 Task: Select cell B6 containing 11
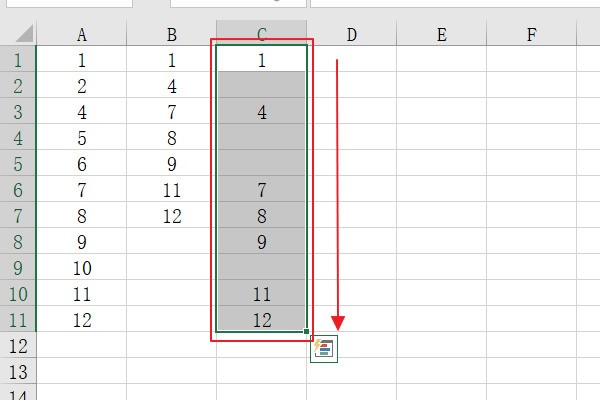pos(171,190)
